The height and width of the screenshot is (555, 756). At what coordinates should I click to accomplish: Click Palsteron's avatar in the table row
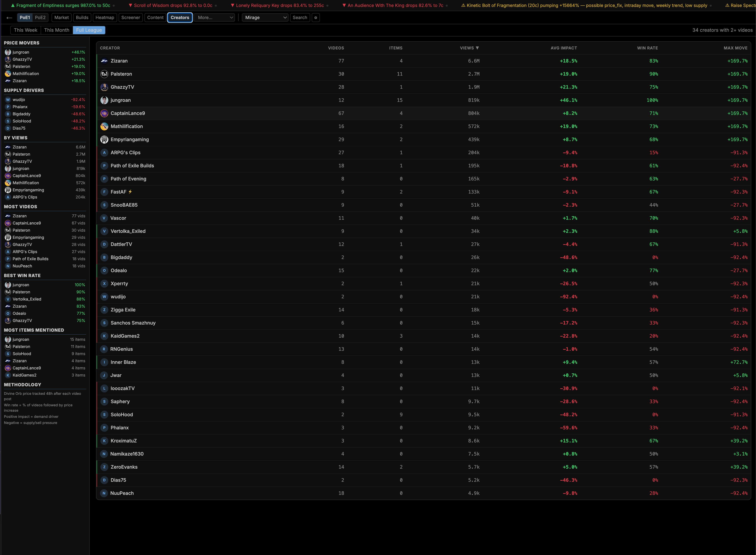click(104, 74)
